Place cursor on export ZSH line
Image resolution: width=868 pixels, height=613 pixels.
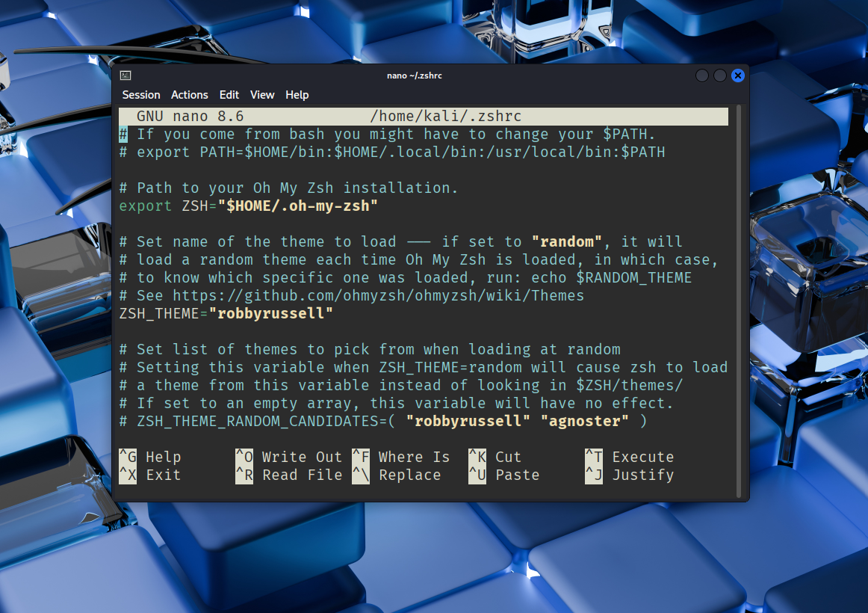pos(249,206)
